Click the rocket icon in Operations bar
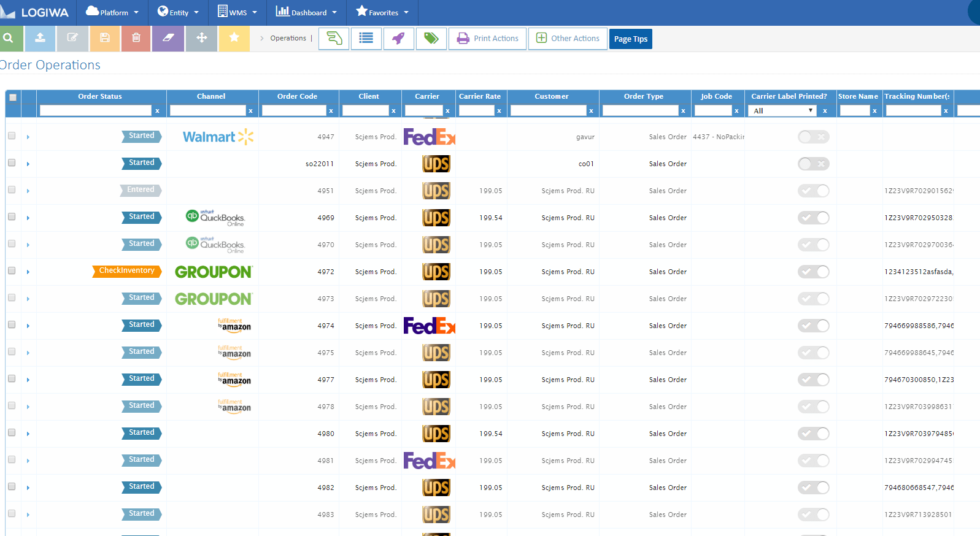Screen dimensions: 980x536 click(x=399, y=39)
